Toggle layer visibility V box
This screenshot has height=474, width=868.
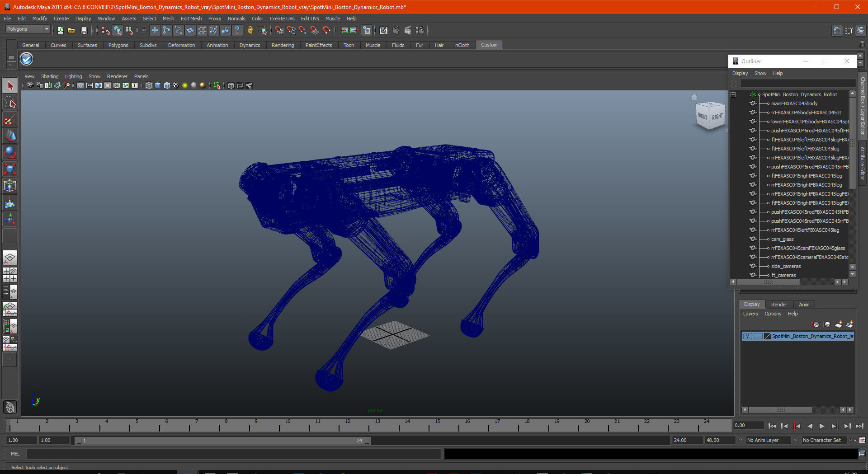coord(748,336)
